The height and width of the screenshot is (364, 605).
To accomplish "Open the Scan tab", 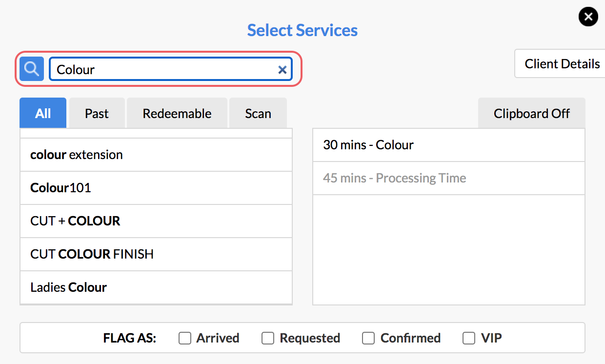I will tap(258, 113).
